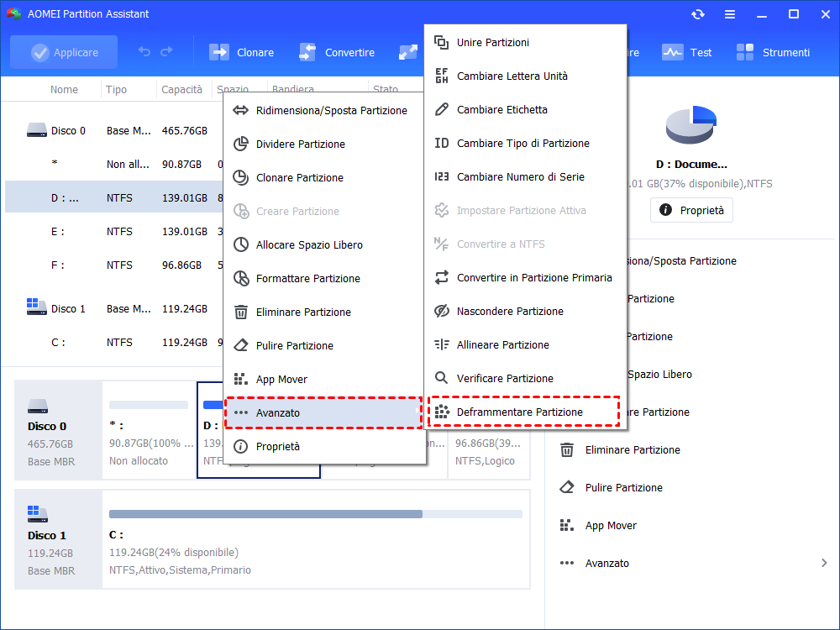
Task: Click the Dividere Partizione icon
Action: (241, 144)
